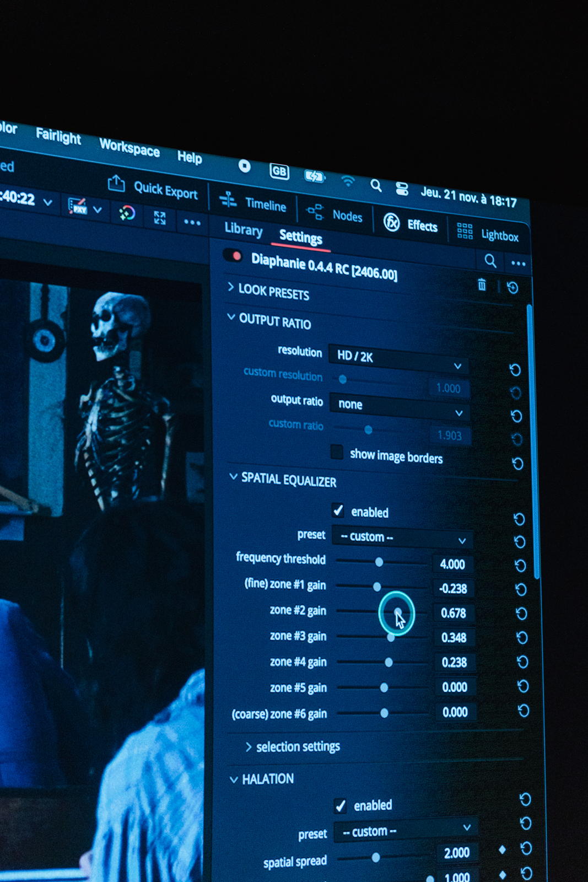Open the Effects panel
Image resolution: width=588 pixels, height=882 pixels.
(x=411, y=223)
